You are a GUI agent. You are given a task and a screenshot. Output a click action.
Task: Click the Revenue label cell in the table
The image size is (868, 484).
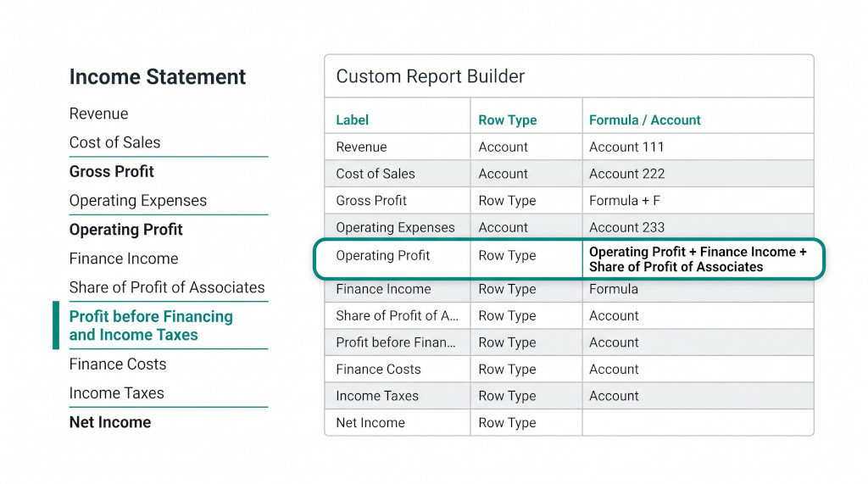(x=398, y=147)
